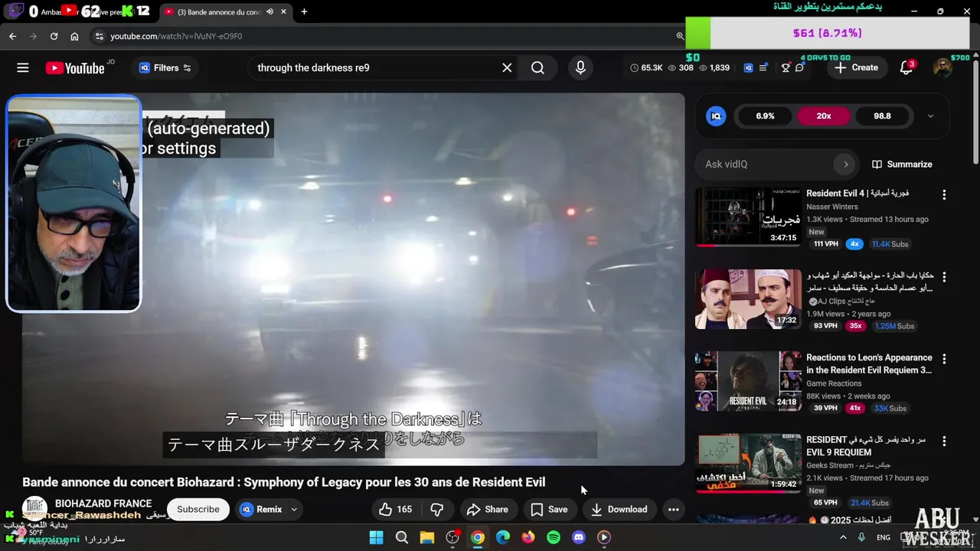The width and height of the screenshot is (980, 551).
Task: Save the video to playlist
Action: click(550, 510)
